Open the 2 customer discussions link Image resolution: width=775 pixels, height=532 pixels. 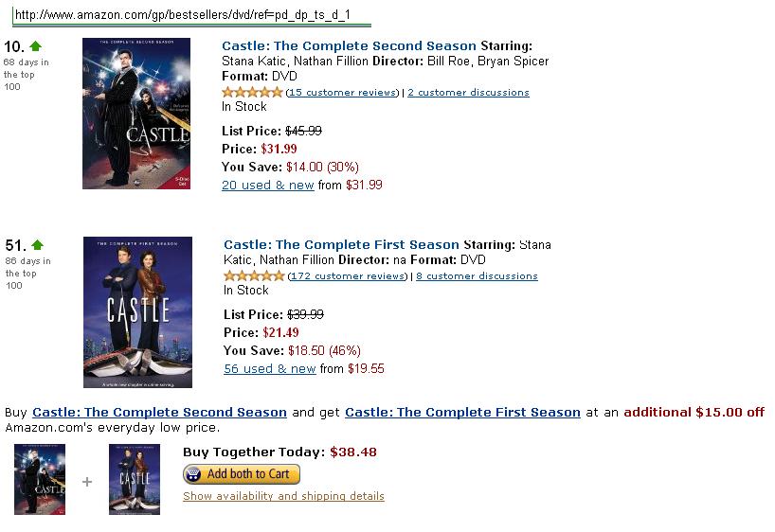coord(468,93)
